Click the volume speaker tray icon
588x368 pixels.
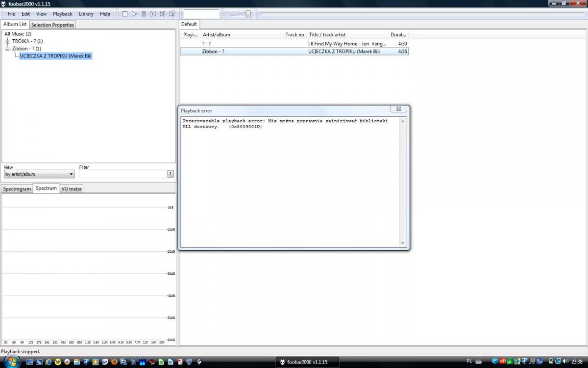565,361
